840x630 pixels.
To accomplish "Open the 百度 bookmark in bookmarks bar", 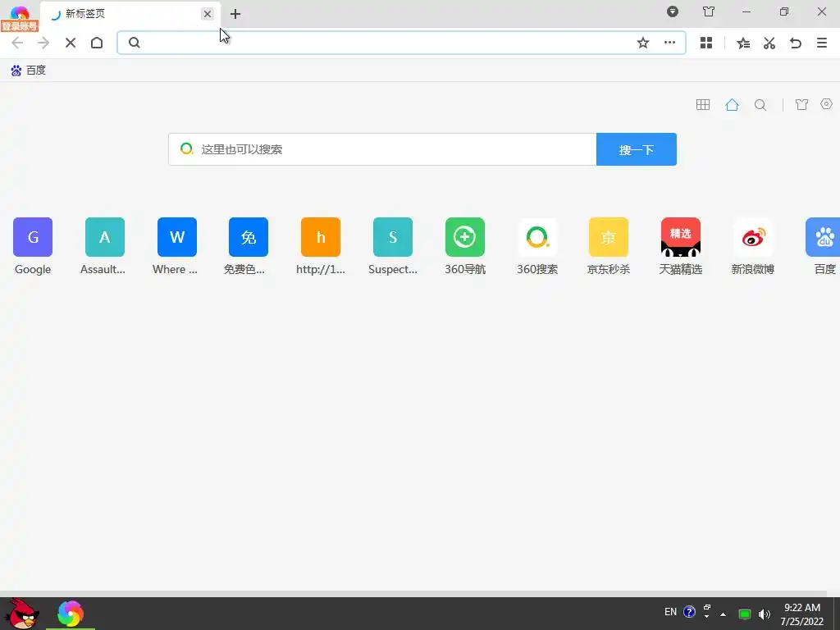I will click(29, 71).
